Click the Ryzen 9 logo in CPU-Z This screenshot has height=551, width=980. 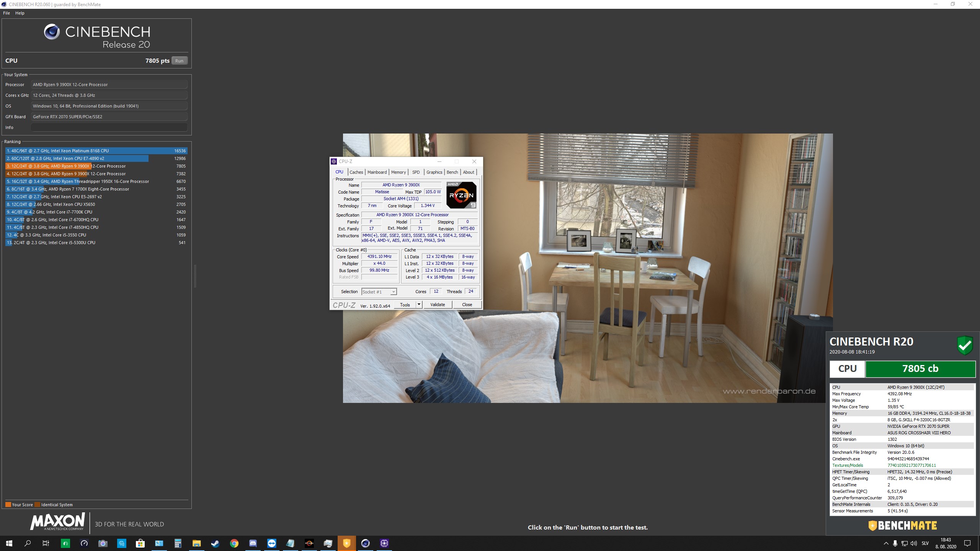tap(461, 195)
